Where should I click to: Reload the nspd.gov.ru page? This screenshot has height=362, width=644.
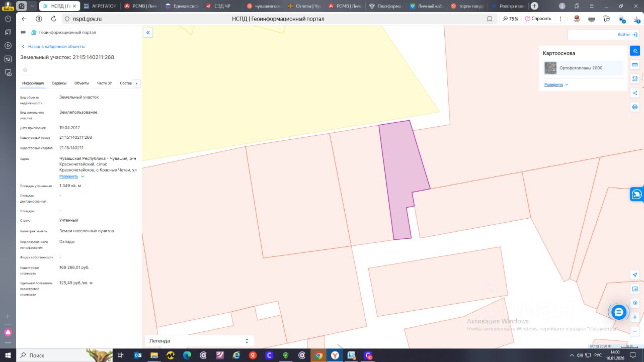pos(54,19)
